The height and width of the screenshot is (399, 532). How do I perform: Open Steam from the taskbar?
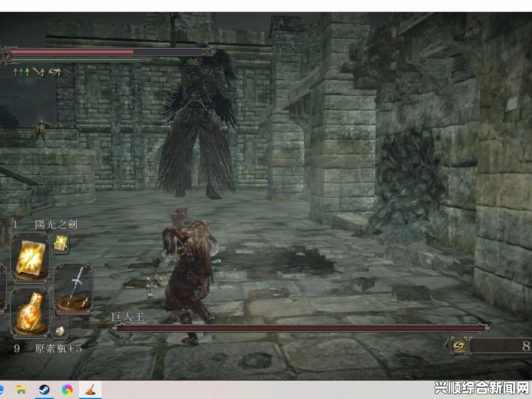pos(44,390)
